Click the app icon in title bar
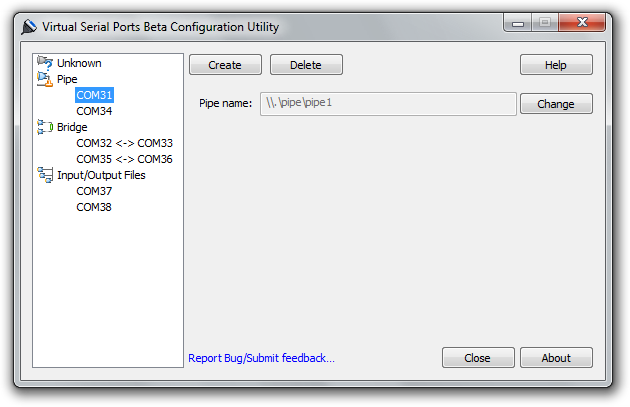The height and width of the screenshot is (407, 630). (x=29, y=27)
